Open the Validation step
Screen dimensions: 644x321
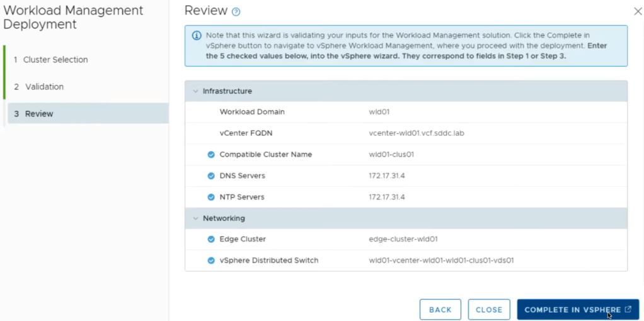44,87
